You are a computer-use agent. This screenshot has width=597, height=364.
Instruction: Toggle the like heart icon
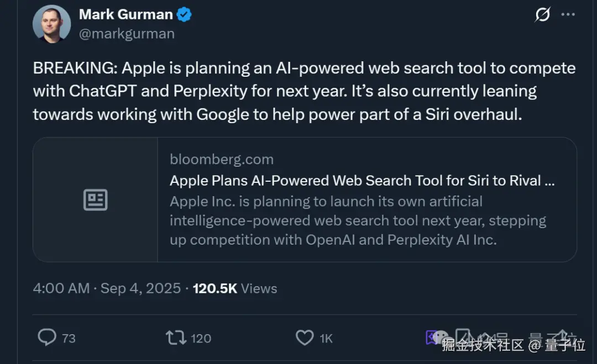[x=305, y=337]
